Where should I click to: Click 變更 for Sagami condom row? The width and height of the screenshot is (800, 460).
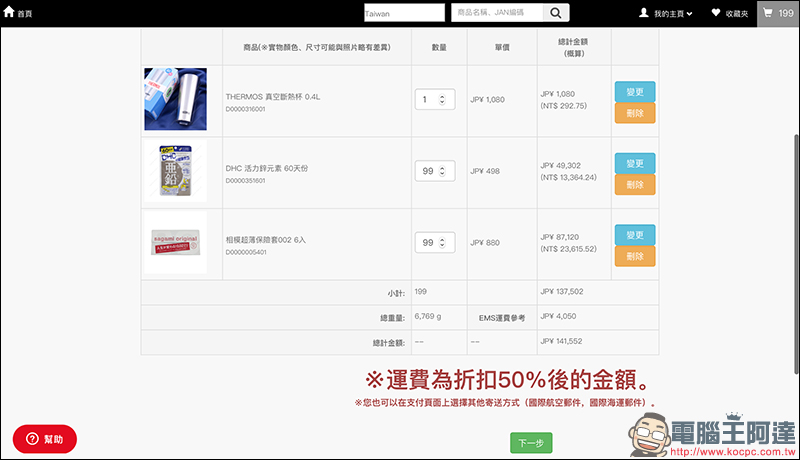point(635,235)
